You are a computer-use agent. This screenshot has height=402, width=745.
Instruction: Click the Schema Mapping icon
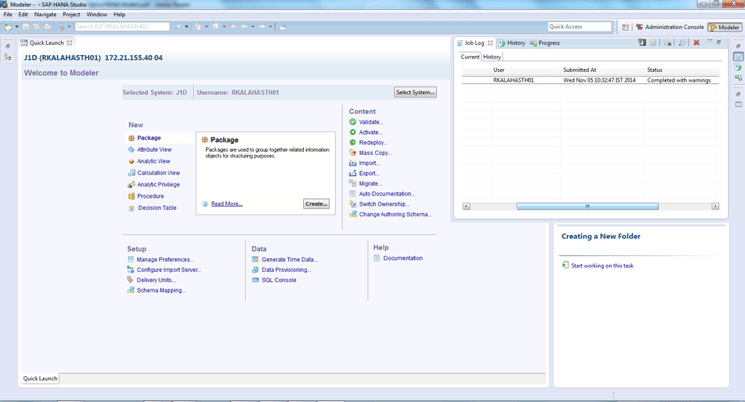[130, 290]
